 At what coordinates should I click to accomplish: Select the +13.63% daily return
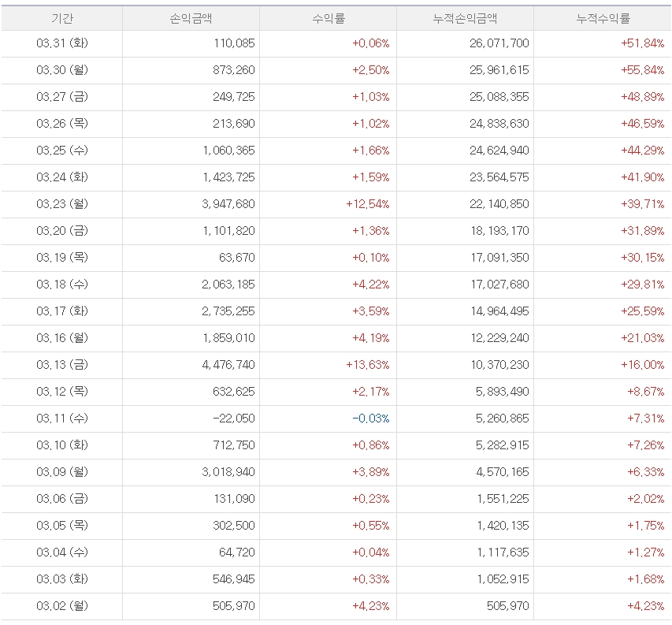[368, 365]
